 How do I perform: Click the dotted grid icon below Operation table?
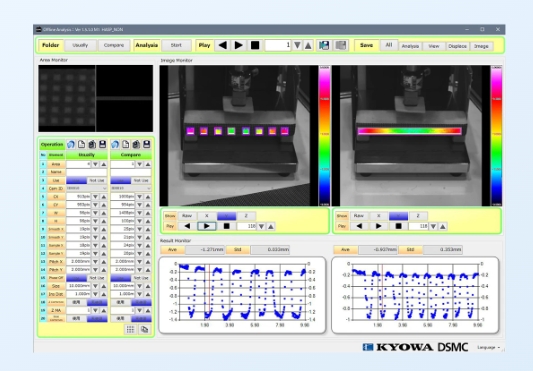pos(130,329)
